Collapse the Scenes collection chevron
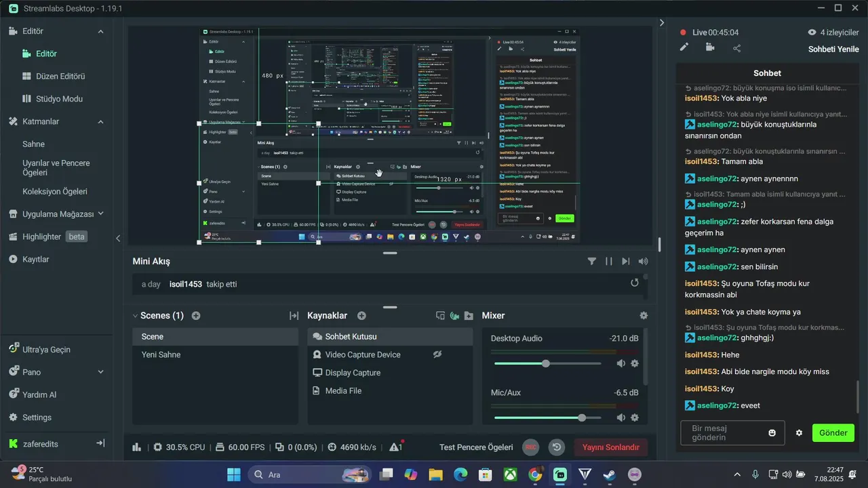Screen dimensions: 868x488 tap(135, 316)
